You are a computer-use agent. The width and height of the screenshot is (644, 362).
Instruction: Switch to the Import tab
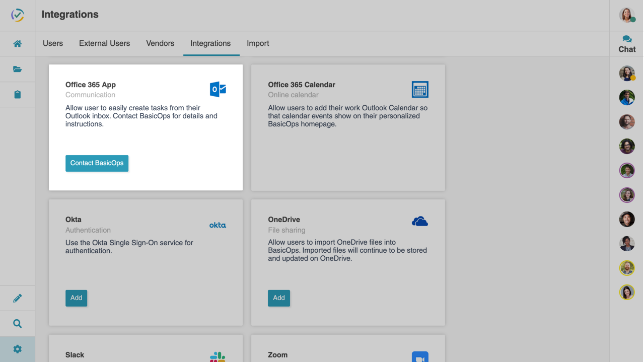coord(258,43)
